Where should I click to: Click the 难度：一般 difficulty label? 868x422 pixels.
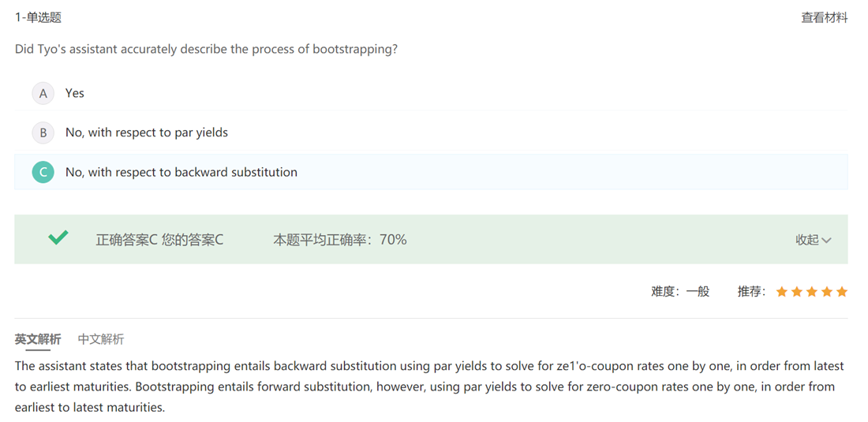pyautogui.click(x=680, y=292)
